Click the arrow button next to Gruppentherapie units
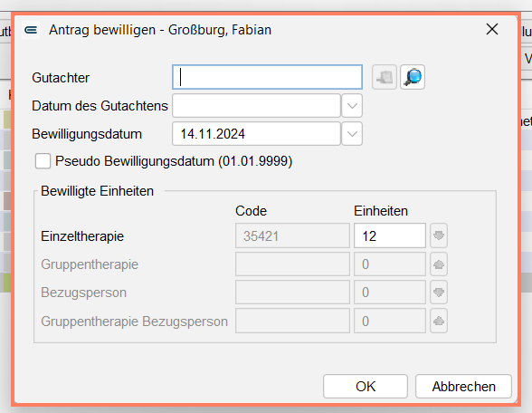Image resolution: width=532 pixels, height=413 pixels. tap(439, 264)
